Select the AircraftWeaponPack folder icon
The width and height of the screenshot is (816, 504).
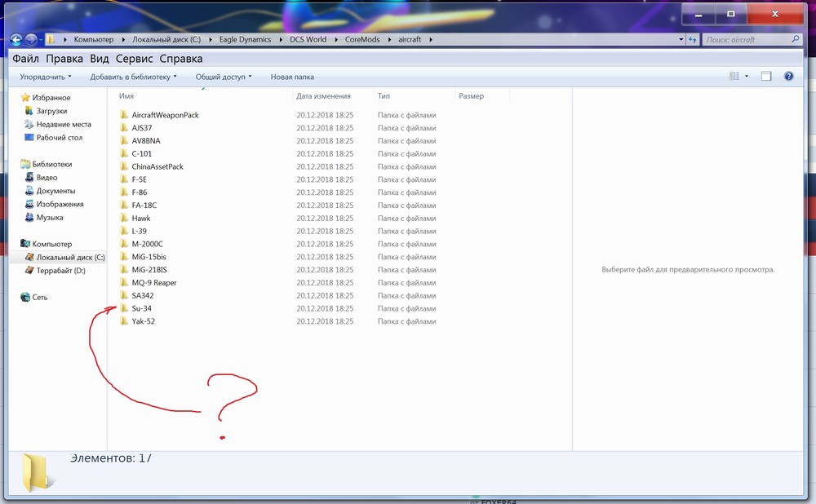[x=124, y=115]
